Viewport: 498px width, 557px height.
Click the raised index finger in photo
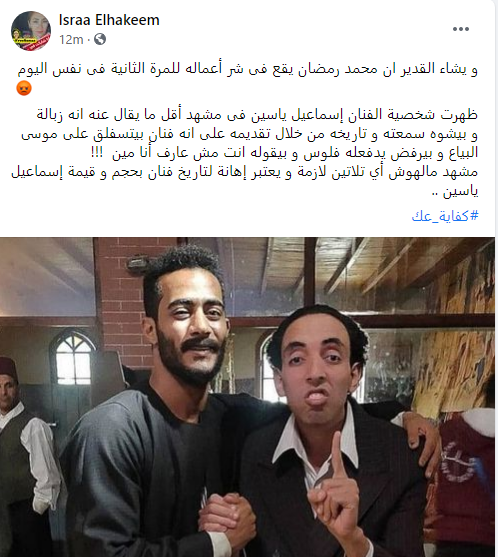337,458
